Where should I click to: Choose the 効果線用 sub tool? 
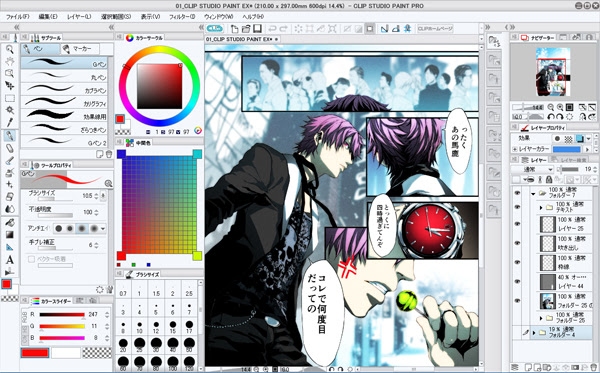[64, 115]
